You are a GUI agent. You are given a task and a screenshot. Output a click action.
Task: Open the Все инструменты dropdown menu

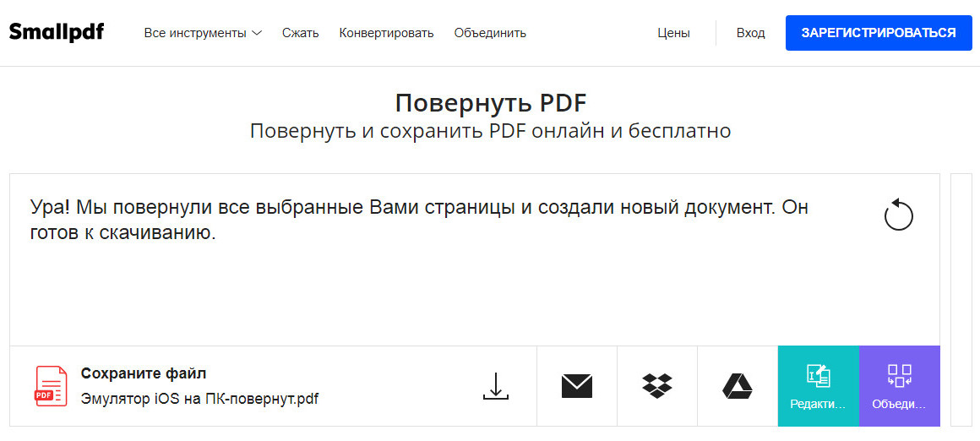click(203, 33)
